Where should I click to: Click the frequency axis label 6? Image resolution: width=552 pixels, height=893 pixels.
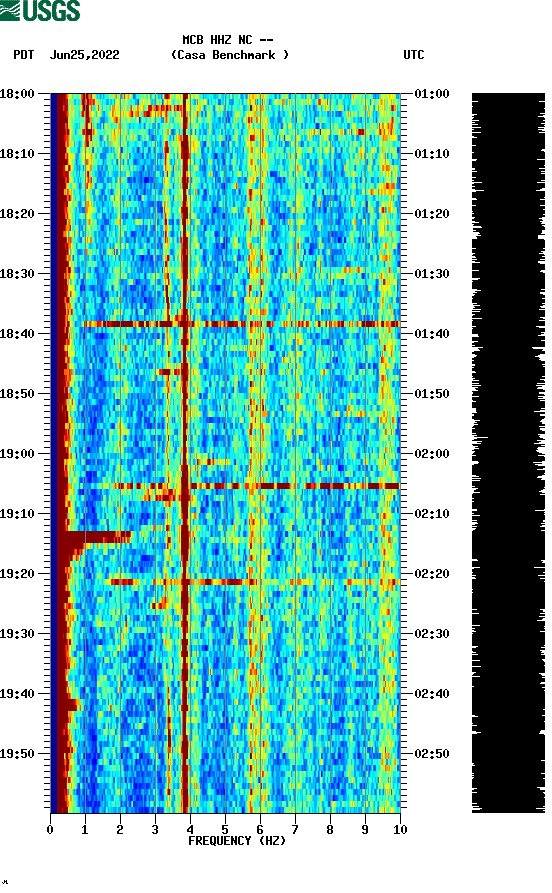(x=260, y=830)
